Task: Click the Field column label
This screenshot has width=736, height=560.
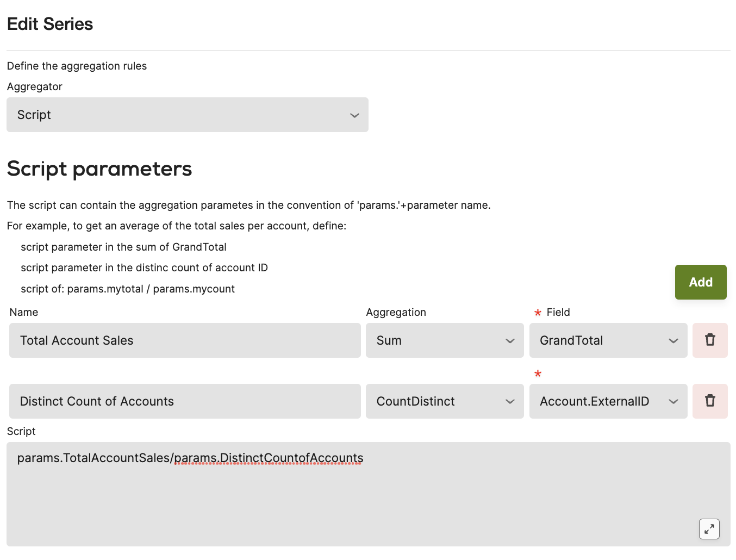Action: point(558,312)
